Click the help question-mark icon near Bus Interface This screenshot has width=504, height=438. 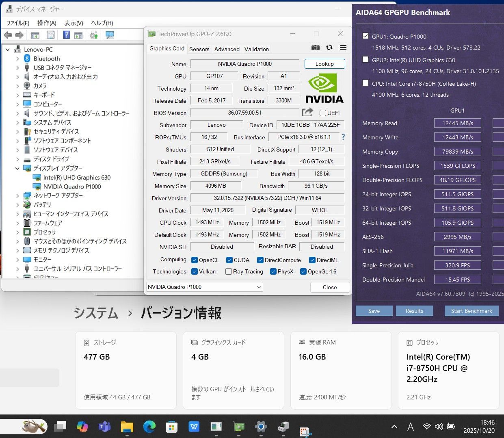click(343, 137)
